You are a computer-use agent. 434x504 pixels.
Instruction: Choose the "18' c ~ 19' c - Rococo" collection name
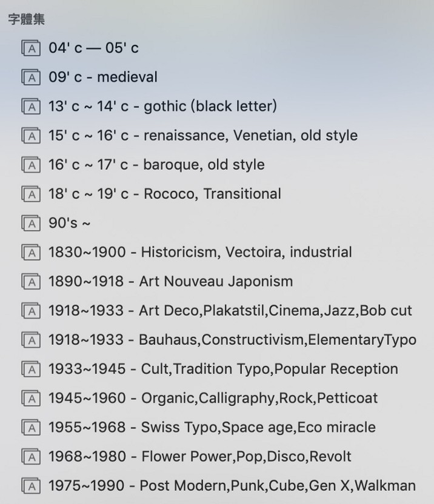click(x=164, y=194)
